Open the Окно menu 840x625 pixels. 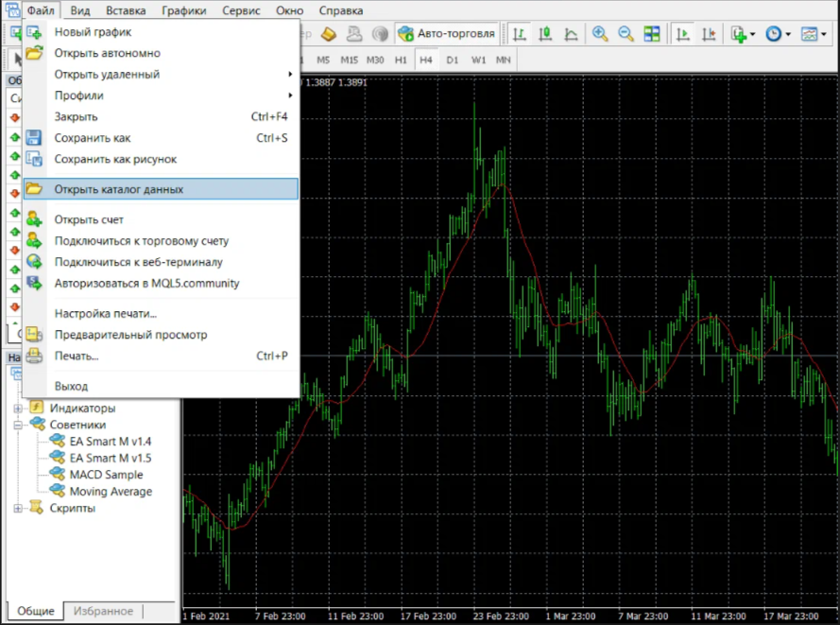(290, 10)
